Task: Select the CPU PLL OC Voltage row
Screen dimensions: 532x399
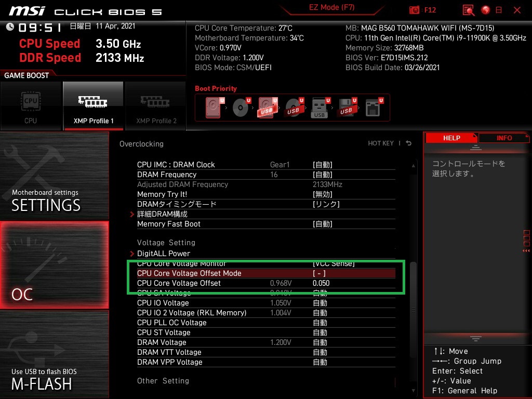Action: click(266, 322)
